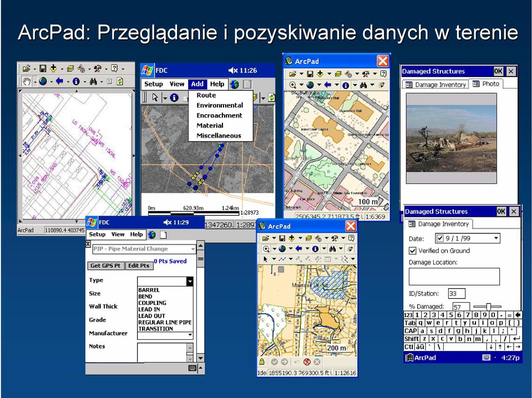This screenshot has height=398, width=532.
Task: Click the FDC 11:29 form vertical scrollbar
Action: coord(200,302)
